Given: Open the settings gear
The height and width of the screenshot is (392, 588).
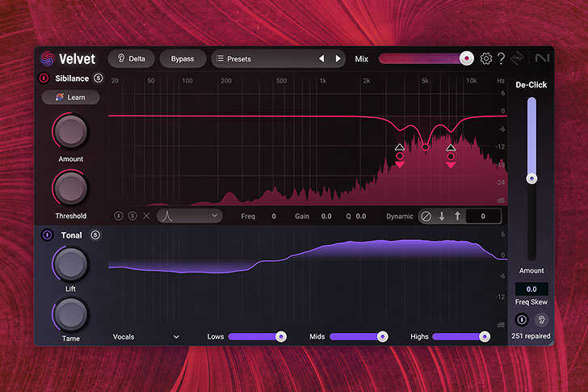Looking at the screenshot, I should (486, 58).
